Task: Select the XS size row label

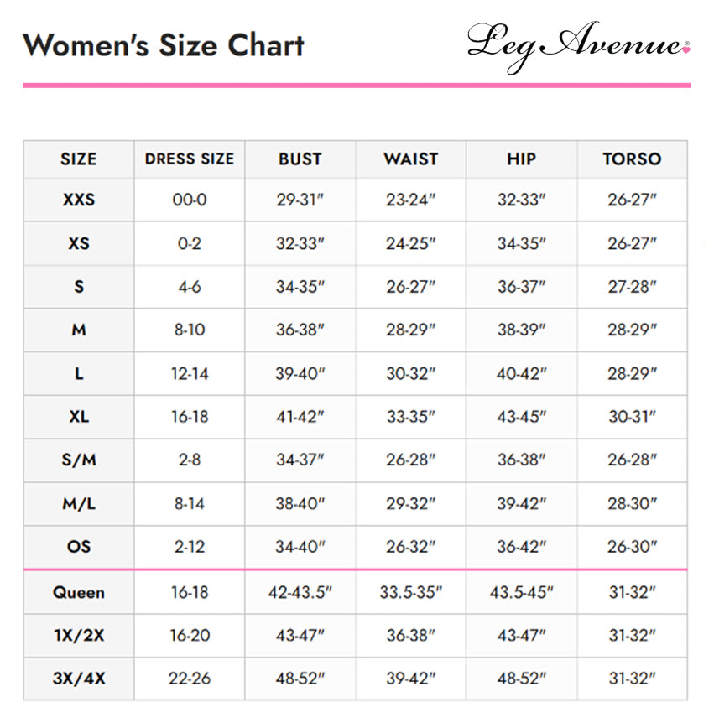Action: 79,243
